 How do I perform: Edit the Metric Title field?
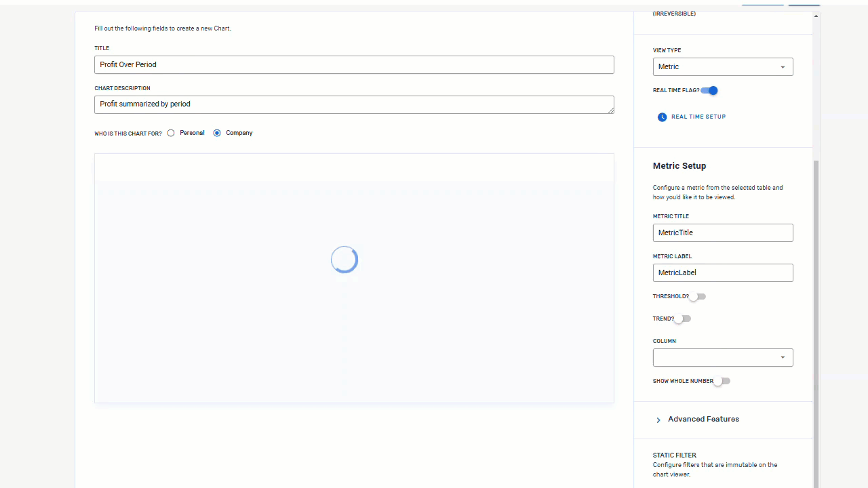tap(723, 232)
